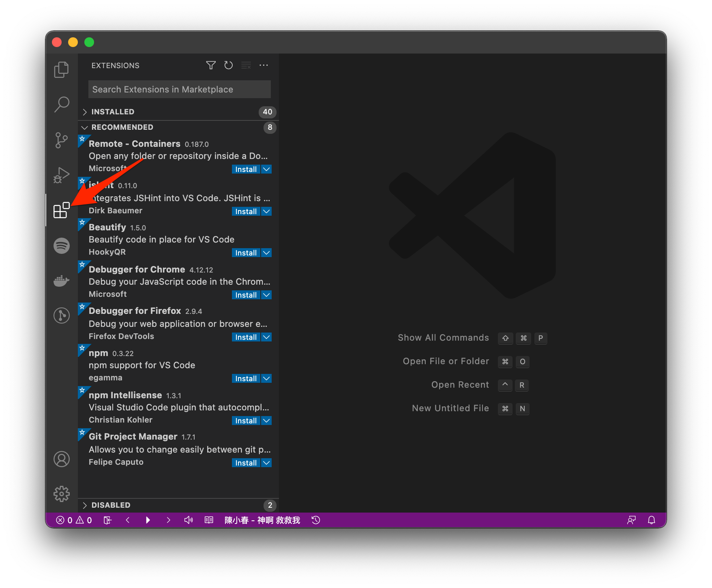Click the Filter Extensions funnel icon

211,65
